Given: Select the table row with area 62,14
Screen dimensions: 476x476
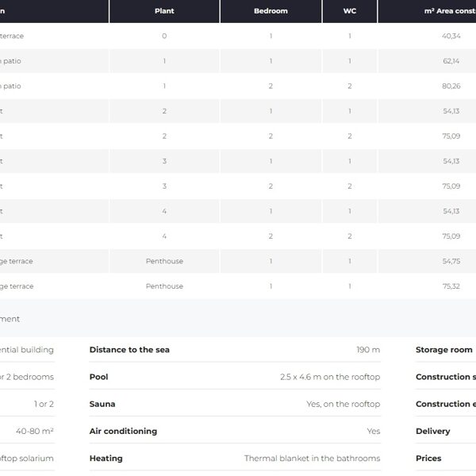Looking at the screenshot, I should click(450, 61).
